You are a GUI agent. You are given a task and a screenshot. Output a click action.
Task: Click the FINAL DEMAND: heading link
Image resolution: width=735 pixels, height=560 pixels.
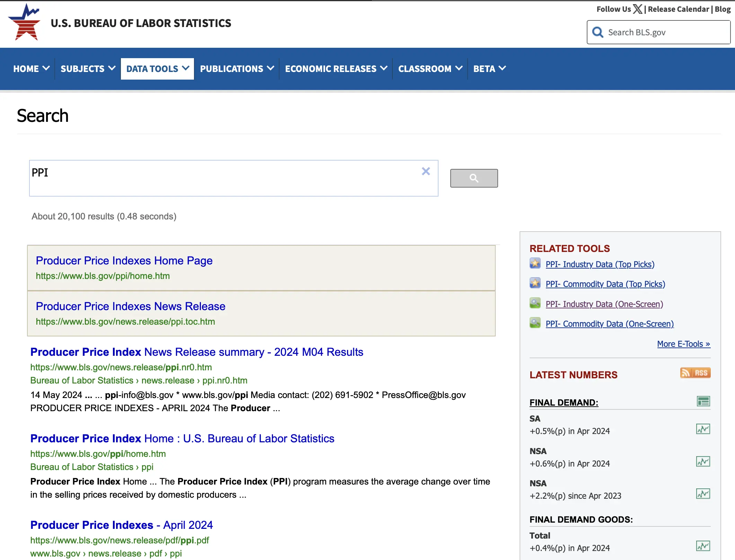pyautogui.click(x=564, y=403)
